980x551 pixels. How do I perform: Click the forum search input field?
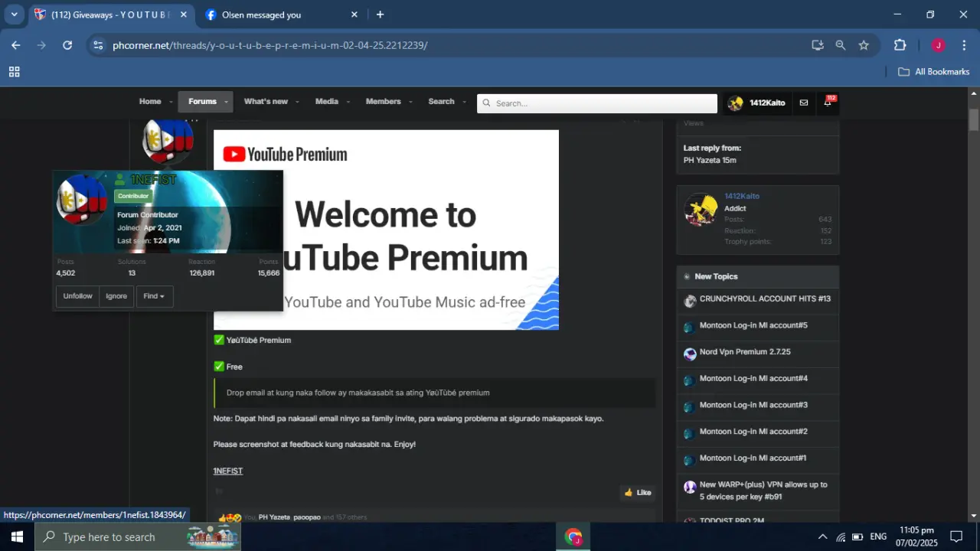click(x=597, y=103)
